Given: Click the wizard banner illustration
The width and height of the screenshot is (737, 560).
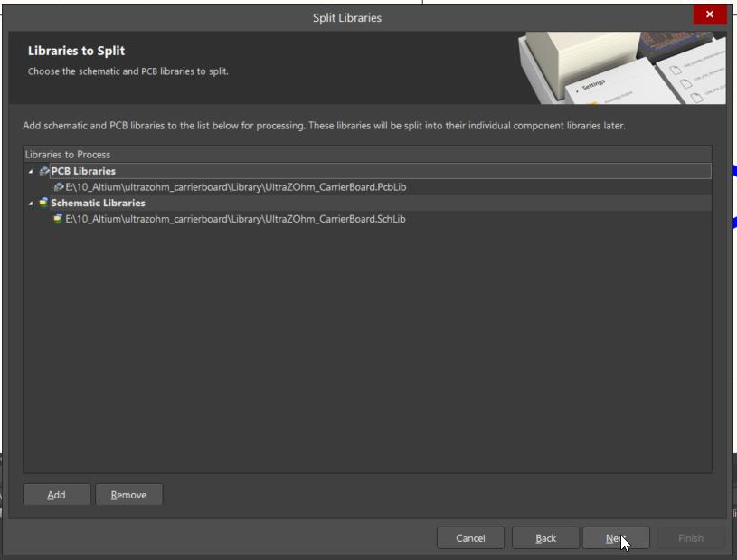Looking at the screenshot, I should pos(622,68).
